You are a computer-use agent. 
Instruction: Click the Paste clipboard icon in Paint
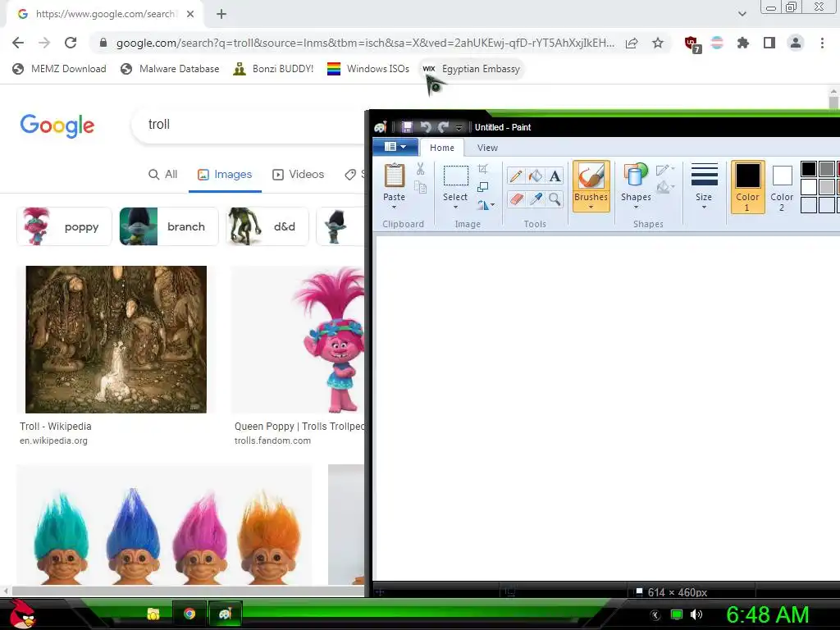point(395,176)
